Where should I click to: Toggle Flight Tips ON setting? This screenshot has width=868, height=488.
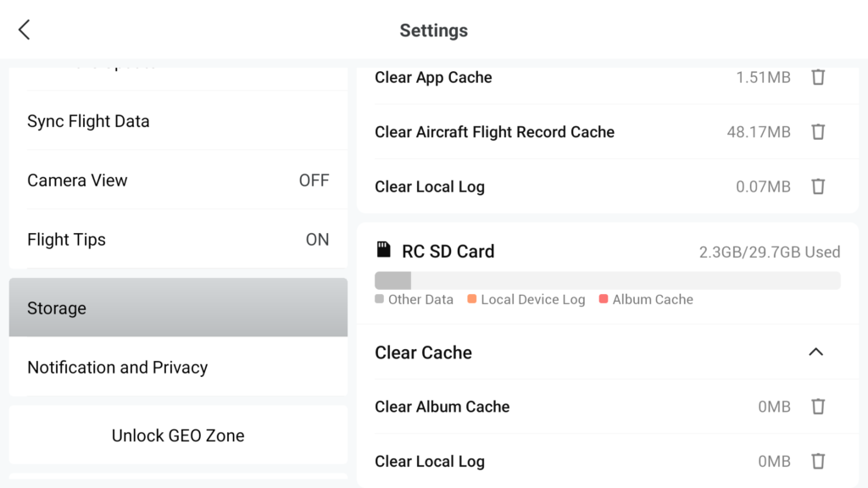coord(178,239)
